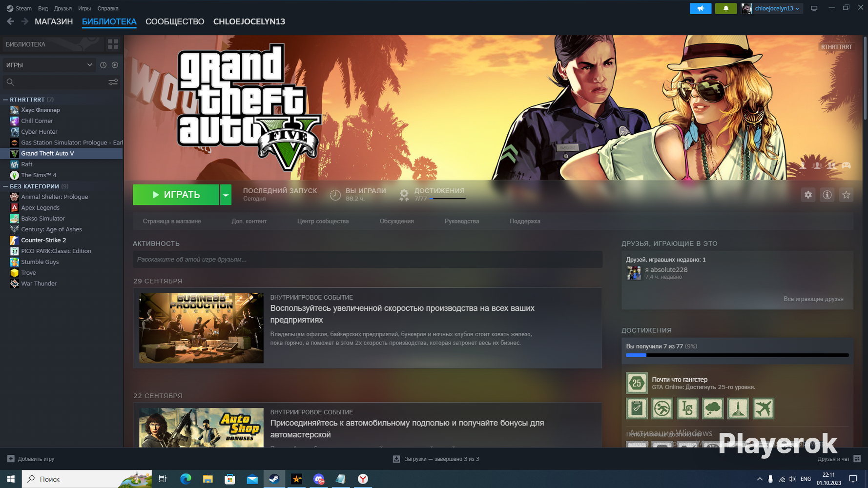Go to the МАГАЗИН tab

[54, 21]
